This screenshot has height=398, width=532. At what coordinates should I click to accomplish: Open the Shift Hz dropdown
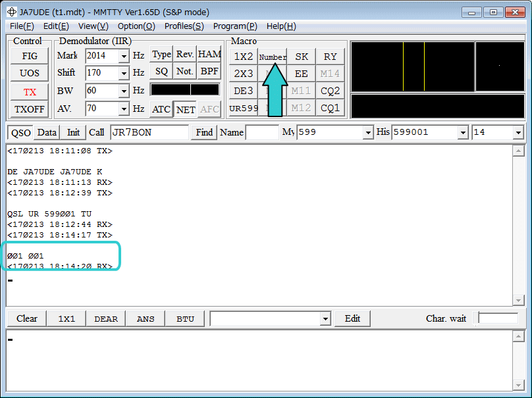tap(124, 73)
